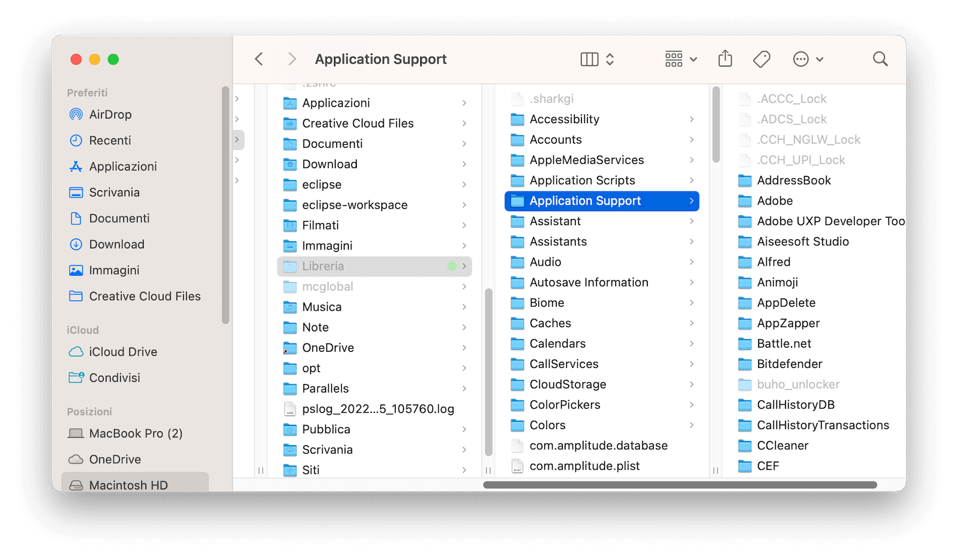The width and height of the screenshot is (958, 560).
Task: Open AirDrop in the sidebar
Action: [110, 114]
